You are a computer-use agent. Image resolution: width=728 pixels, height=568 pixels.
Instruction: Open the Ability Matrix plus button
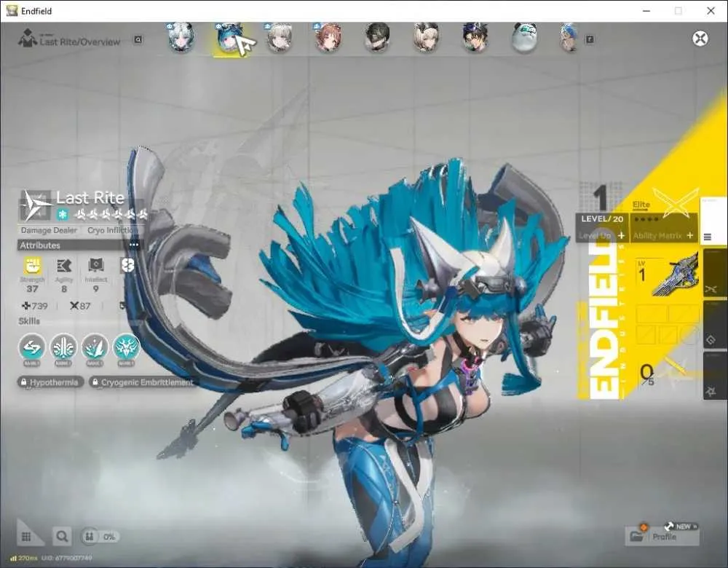690,235
